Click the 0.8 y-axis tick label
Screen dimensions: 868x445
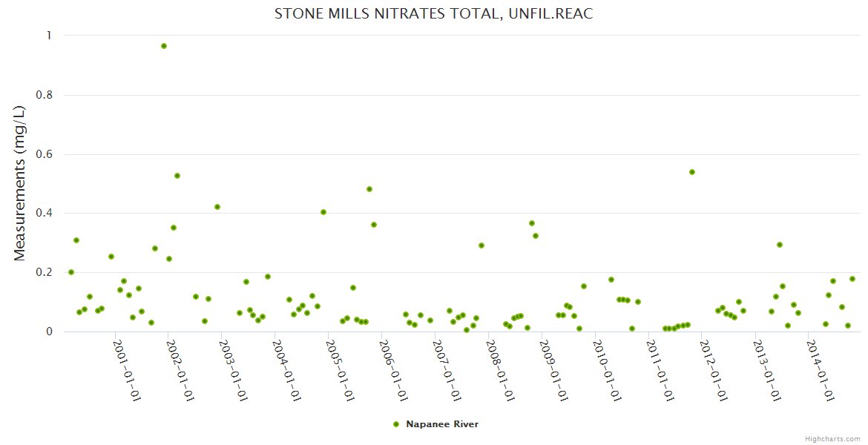pyautogui.click(x=45, y=95)
